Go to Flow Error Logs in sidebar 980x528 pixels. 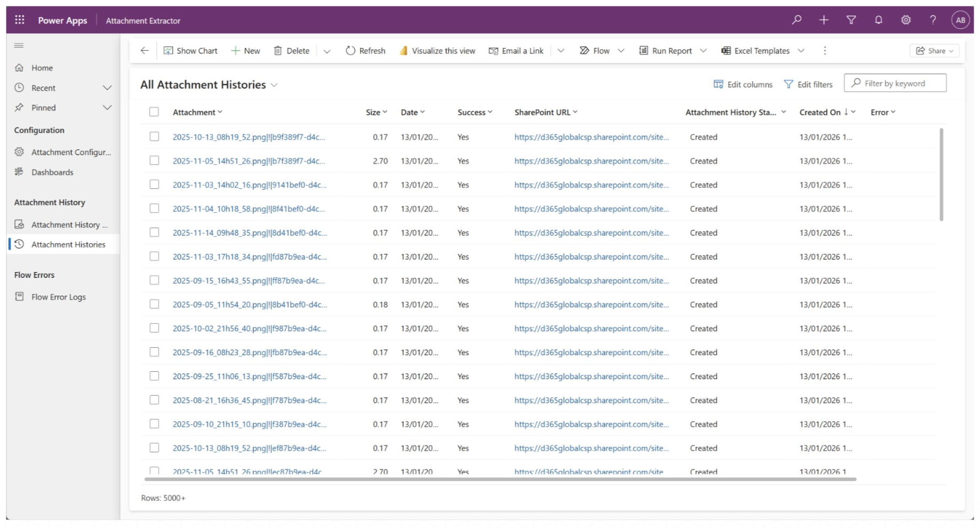point(58,297)
